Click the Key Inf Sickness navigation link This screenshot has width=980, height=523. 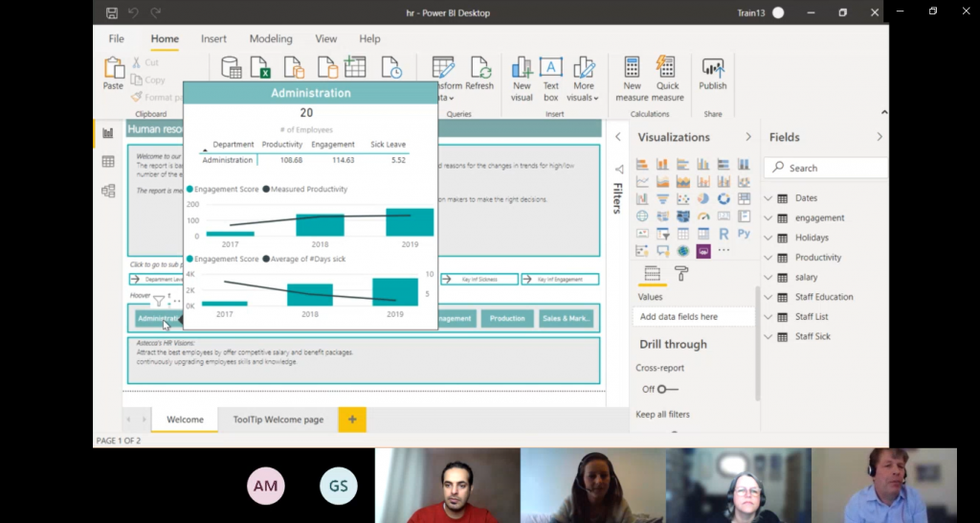click(479, 280)
